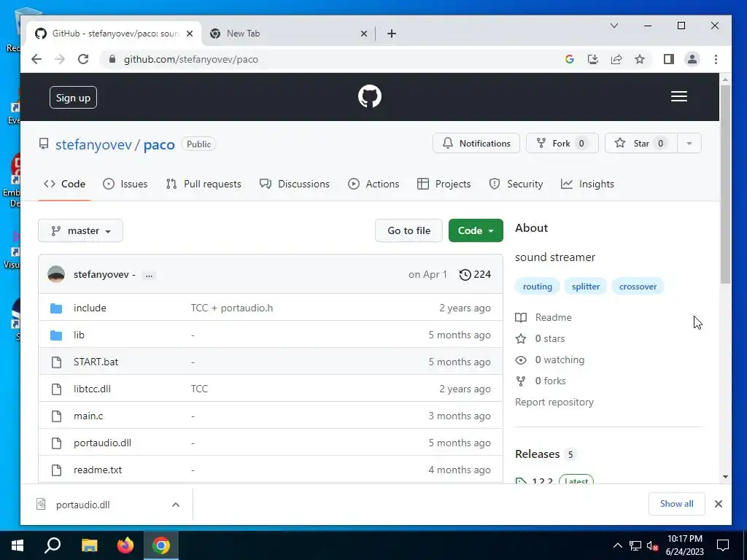Go back with the browser back arrow
The height and width of the screenshot is (560, 747).
[36, 59]
